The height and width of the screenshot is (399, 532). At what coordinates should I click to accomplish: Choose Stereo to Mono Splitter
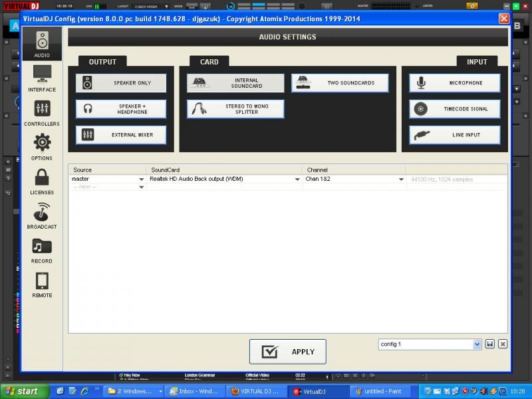(x=235, y=109)
